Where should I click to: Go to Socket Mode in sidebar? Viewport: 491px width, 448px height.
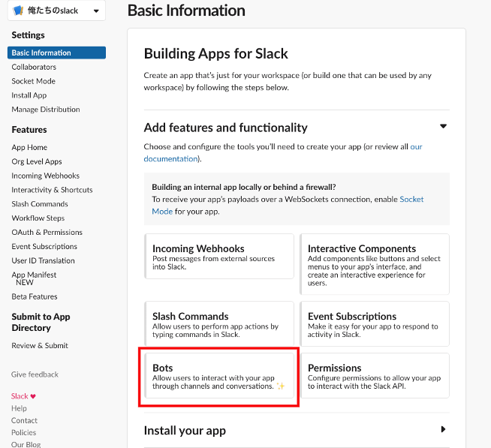point(33,81)
